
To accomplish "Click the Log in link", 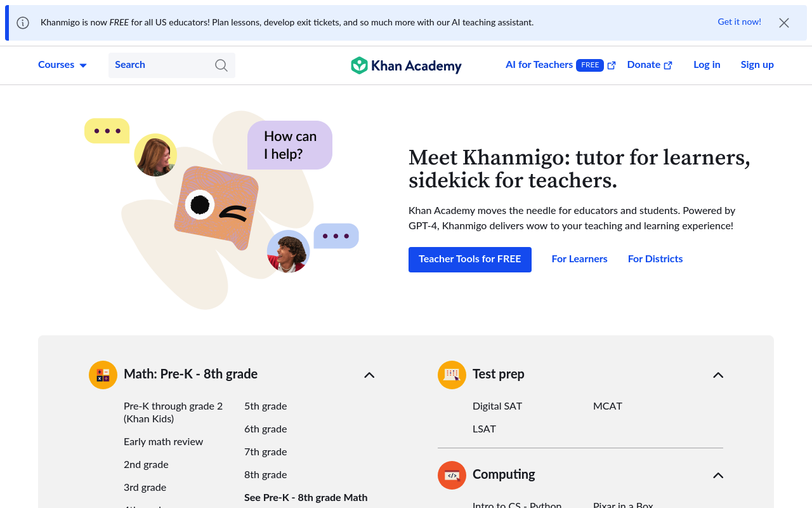I will (x=707, y=65).
